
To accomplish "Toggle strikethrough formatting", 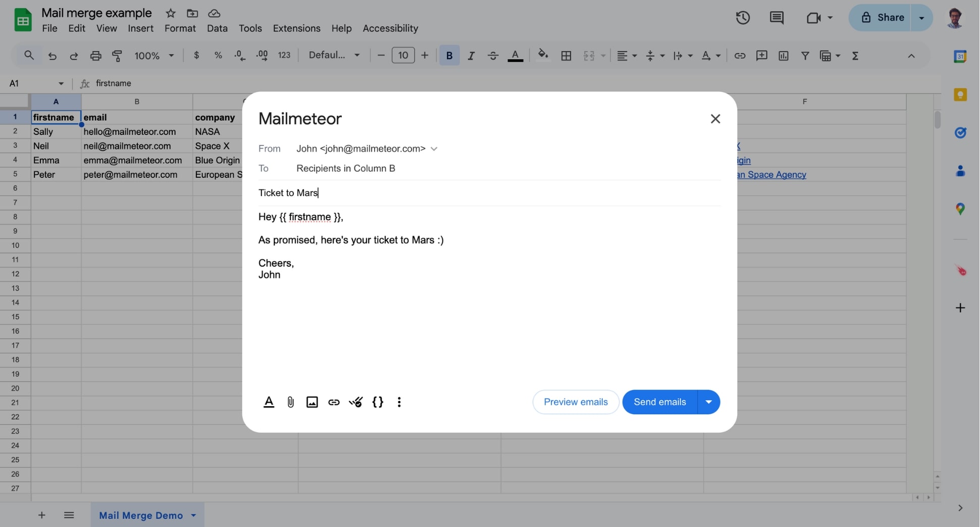I will [x=493, y=56].
